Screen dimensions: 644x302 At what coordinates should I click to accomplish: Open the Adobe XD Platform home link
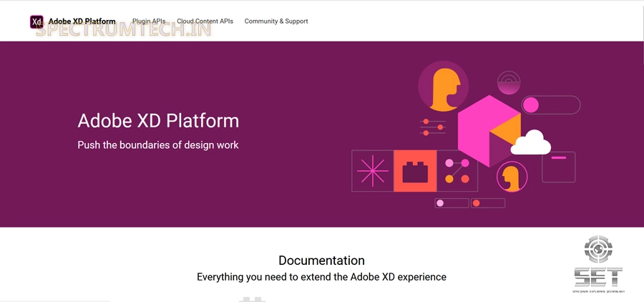pos(82,21)
